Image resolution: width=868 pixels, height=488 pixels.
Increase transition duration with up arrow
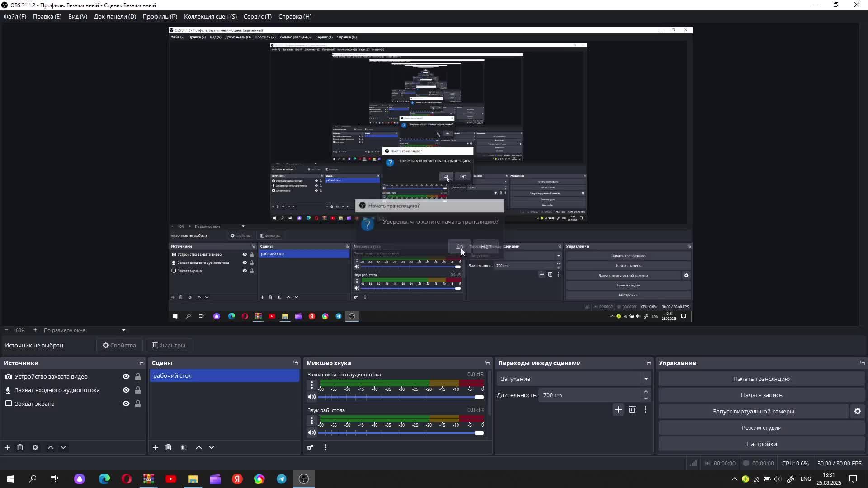(646, 392)
